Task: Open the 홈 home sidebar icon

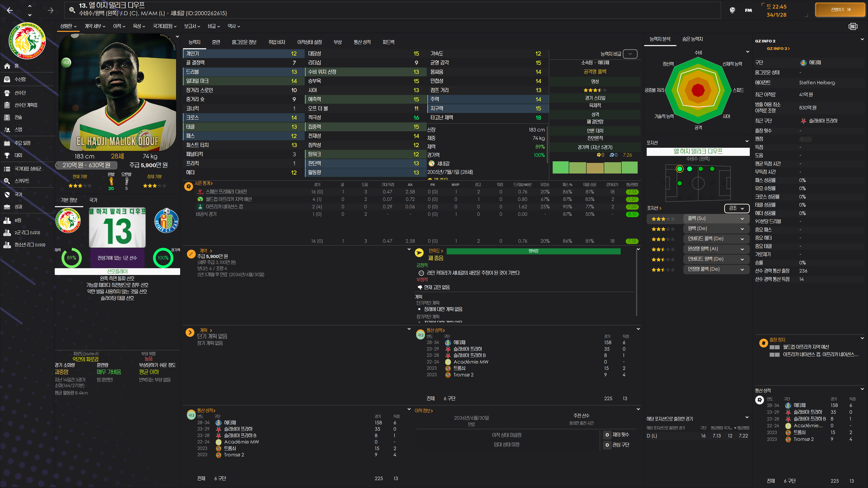Action: tap(7, 66)
